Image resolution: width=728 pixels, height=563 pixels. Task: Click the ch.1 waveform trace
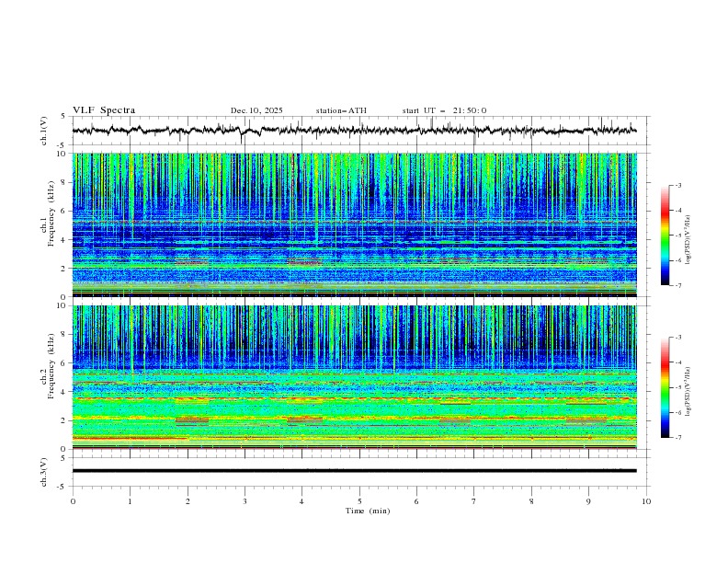point(354,130)
